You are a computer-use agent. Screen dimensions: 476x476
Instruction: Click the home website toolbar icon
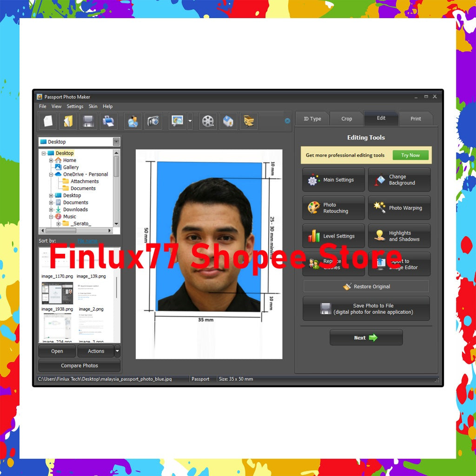coord(228,121)
